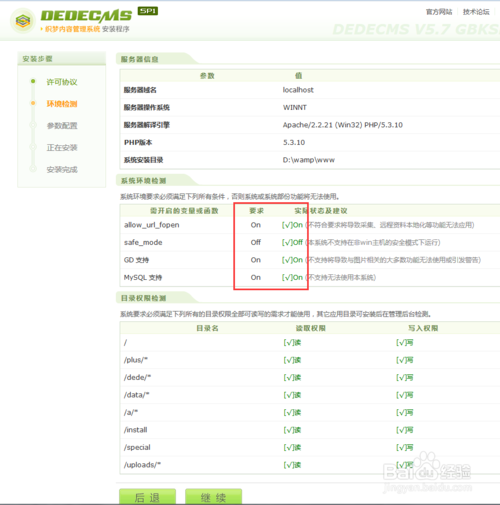Click the /install directory name
Viewport: 500px width, 505px height.
click(135, 430)
